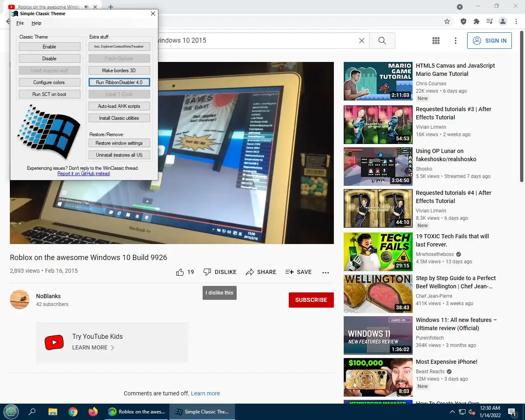Switch to Roblox Edge taskbar item
Screen dimensions: 525x420
(137, 412)
